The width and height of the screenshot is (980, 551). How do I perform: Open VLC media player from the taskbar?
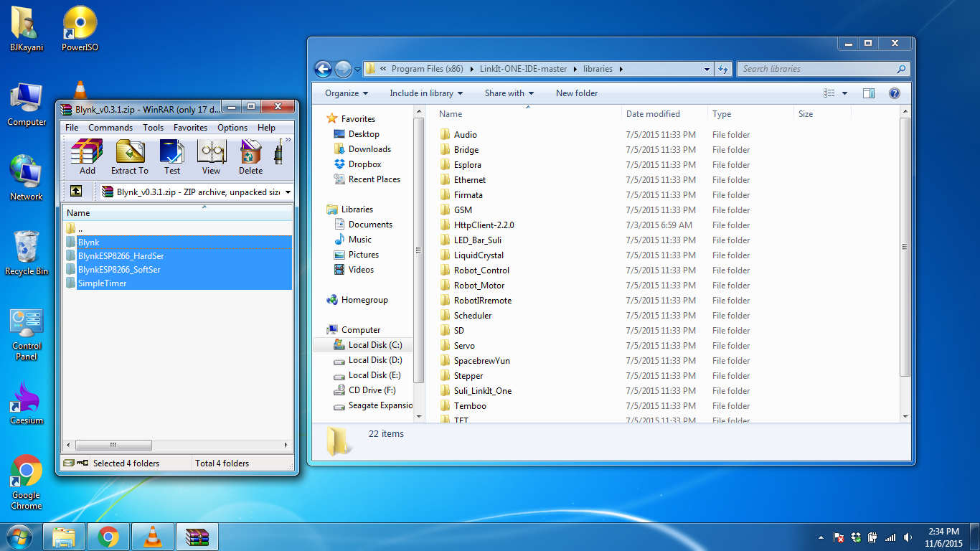tap(152, 537)
